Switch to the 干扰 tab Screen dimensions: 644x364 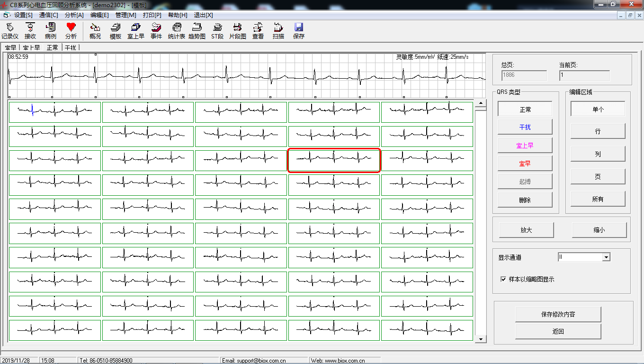71,47
